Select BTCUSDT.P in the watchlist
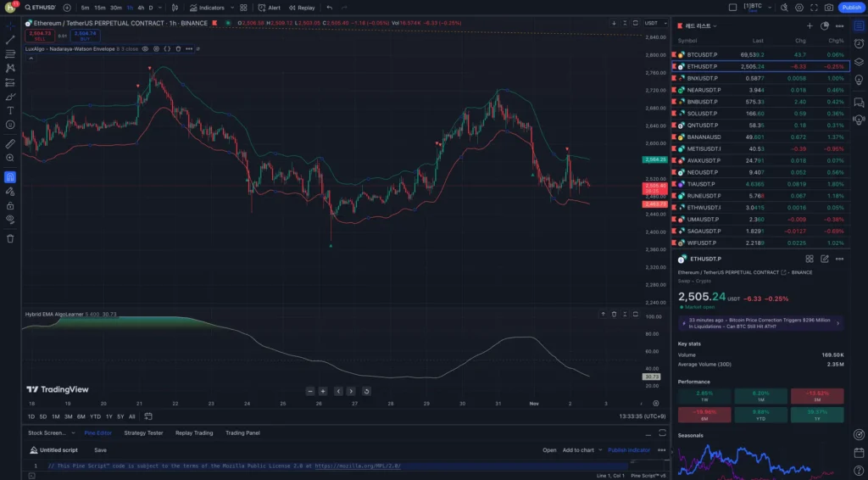 760,55
